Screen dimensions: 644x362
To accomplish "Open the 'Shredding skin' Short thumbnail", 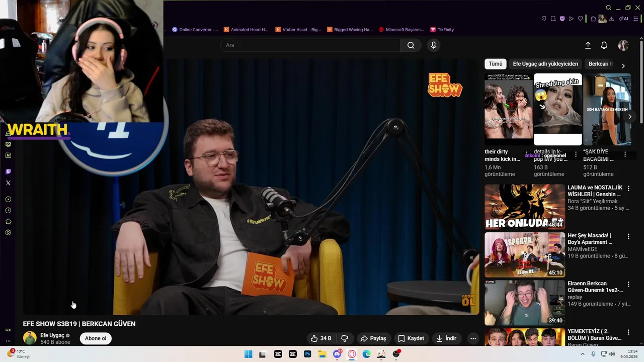I will (x=557, y=110).
